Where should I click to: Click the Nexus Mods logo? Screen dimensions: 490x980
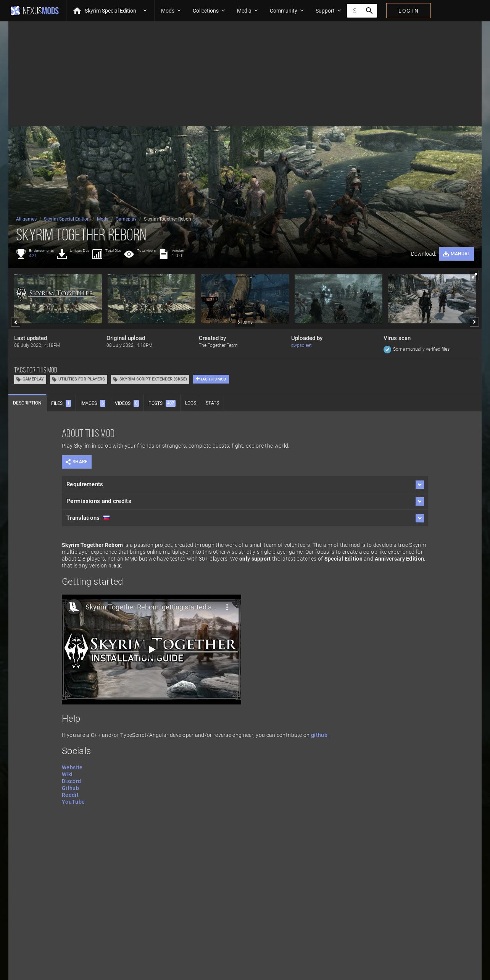pyautogui.click(x=34, y=11)
